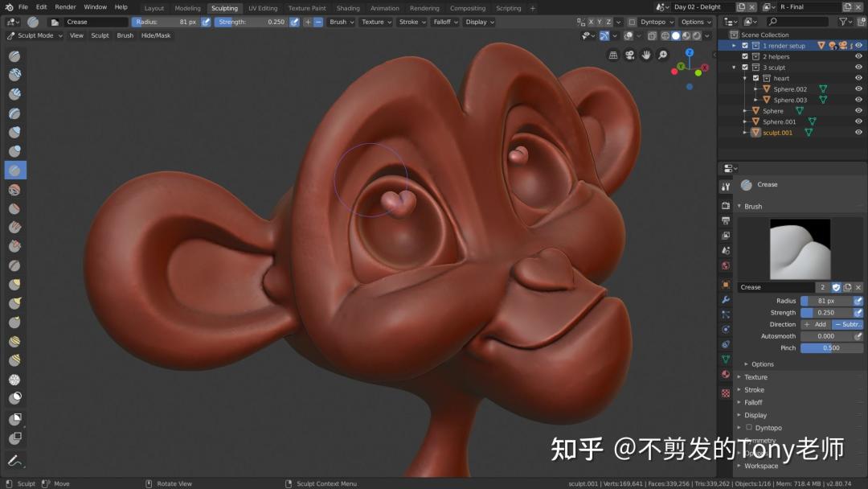Select the Scrape brush tool
The width and height of the screenshot is (868, 489).
coord(15,246)
